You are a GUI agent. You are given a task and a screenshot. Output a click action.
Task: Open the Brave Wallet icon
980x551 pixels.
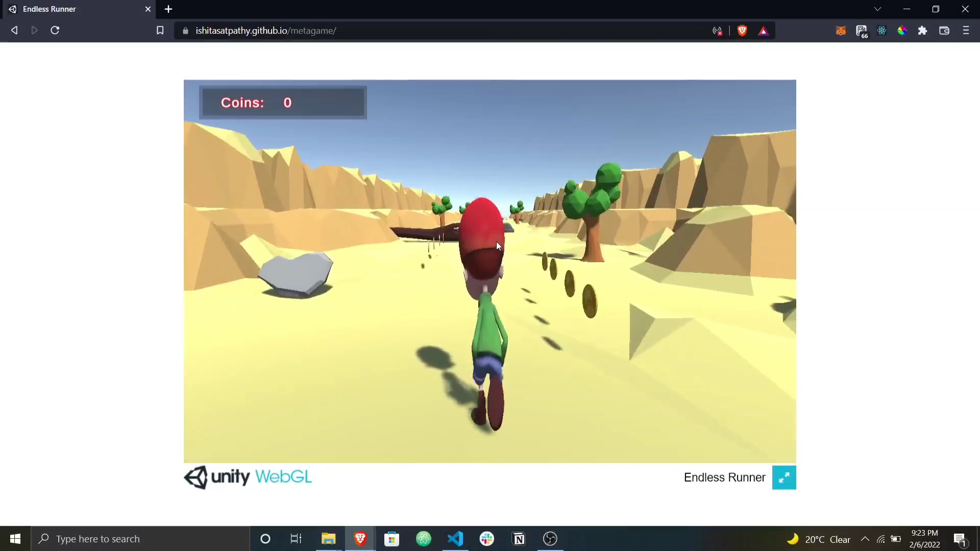click(944, 31)
